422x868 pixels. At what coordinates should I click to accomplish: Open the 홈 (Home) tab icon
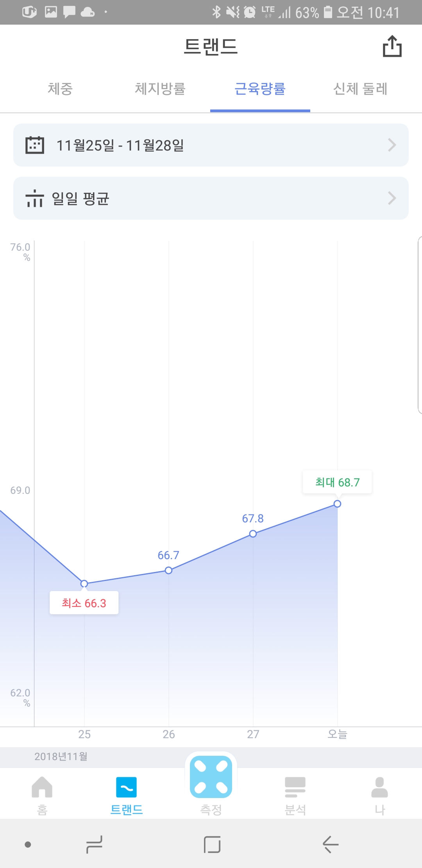click(42, 787)
